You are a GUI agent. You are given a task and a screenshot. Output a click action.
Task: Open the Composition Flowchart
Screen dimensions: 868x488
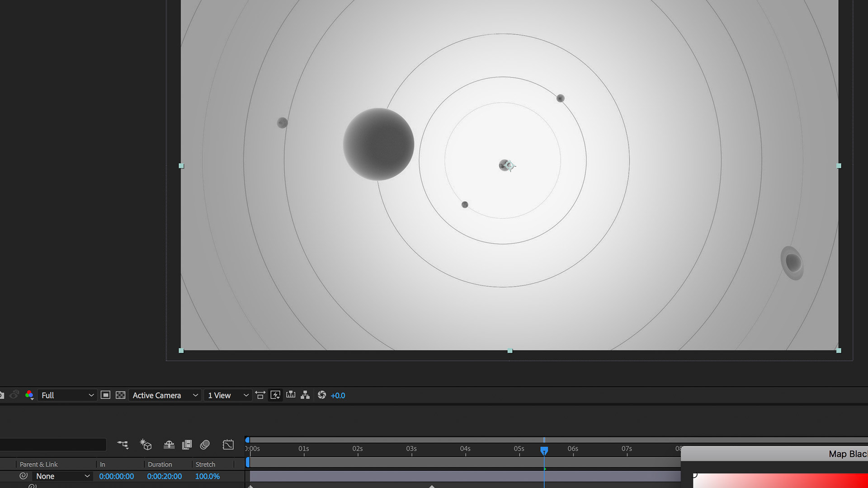click(305, 395)
